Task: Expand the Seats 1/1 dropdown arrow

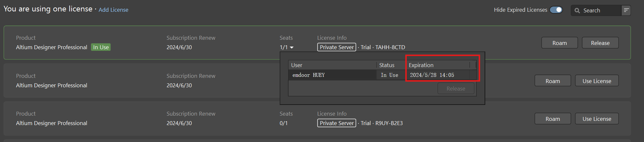Action: pyautogui.click(x=292, y=48)
